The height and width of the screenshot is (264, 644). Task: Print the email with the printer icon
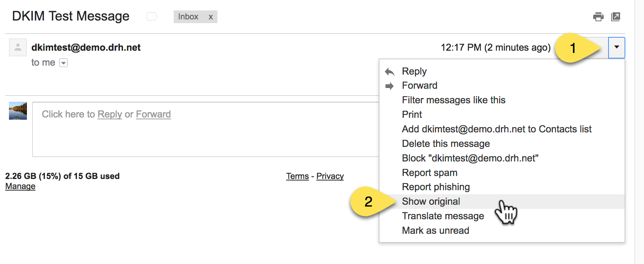pos(598,17)
